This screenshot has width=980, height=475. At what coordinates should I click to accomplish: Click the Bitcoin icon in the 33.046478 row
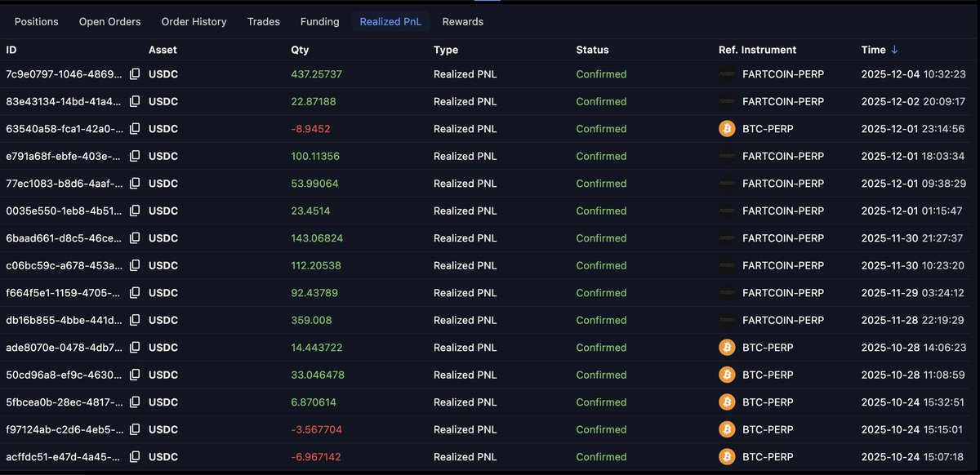pos(727,375)
